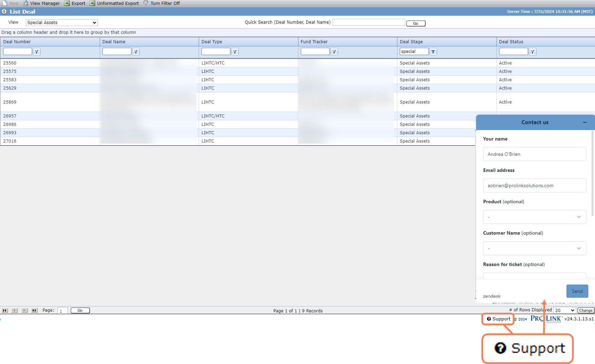Image resolution: width=595 pixels, height=364 pixels.
Task: Sort by Fund Tracker column header
Action: 314,42
